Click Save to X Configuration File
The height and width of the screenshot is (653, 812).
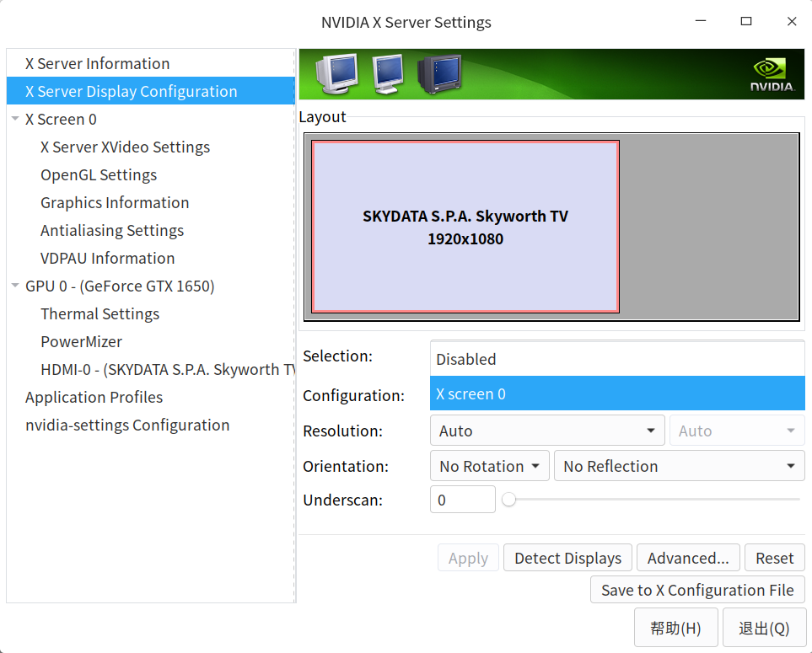696,590
